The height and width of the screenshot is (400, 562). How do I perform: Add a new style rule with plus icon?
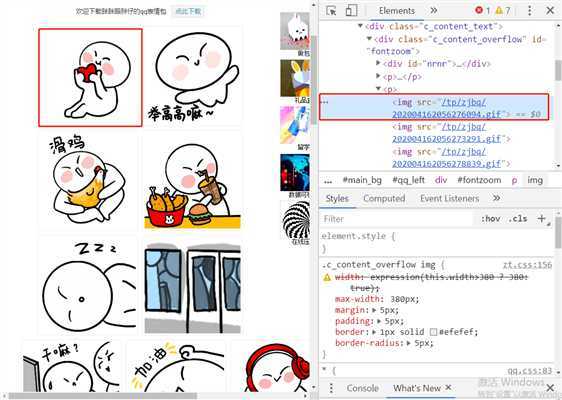(541, 218)
